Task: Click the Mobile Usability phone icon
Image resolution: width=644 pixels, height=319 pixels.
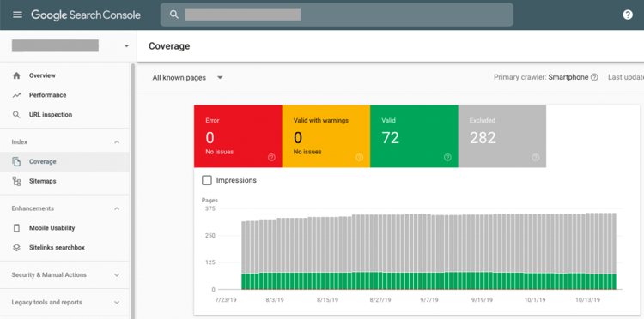Action: tap(16, 228)
